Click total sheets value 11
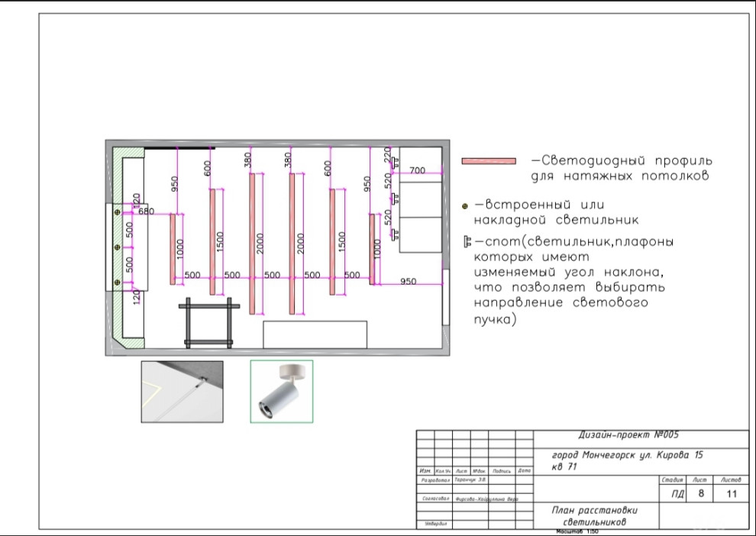This screenshot has width=756, height=536. pyautogui.click(x=731, y=494)
